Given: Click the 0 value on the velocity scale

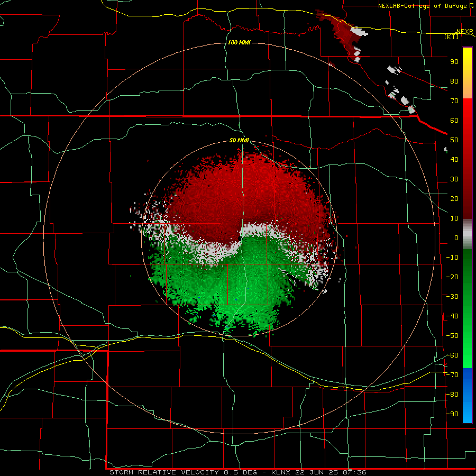Looking at the screenshot, I should tap(456, 238).
